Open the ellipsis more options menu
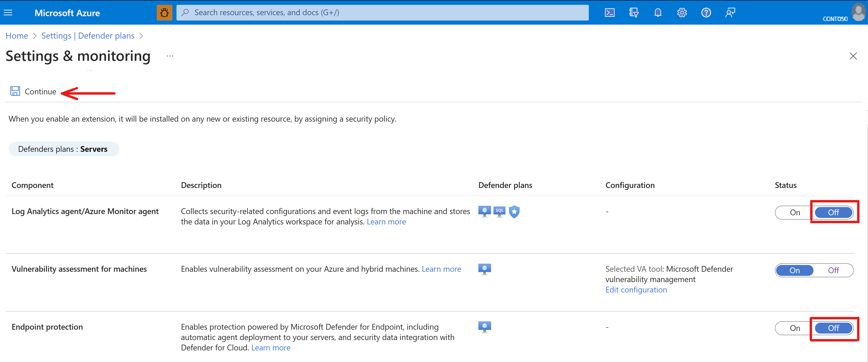 [170, 56]
